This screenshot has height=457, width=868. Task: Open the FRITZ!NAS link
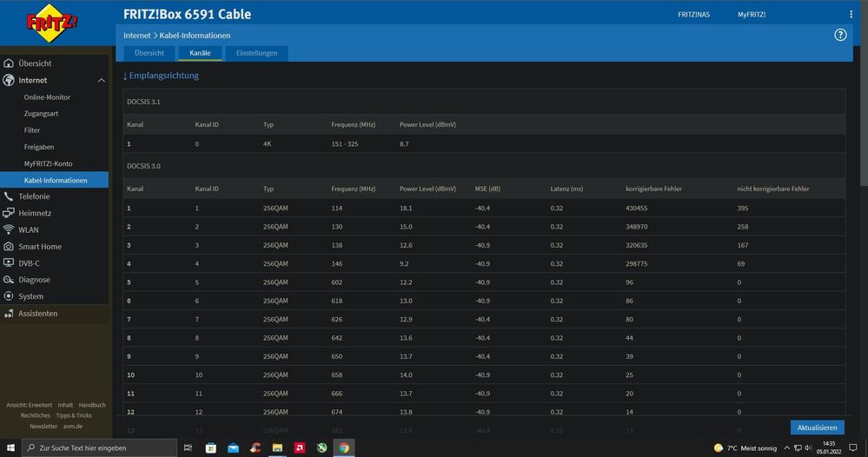693,15
